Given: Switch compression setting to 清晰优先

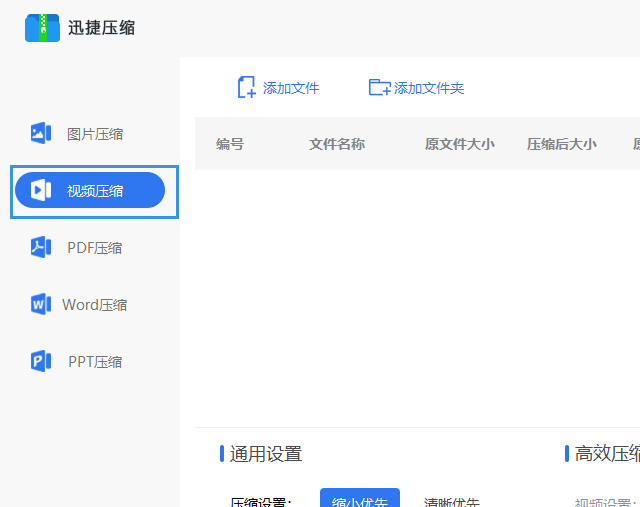Looking at the screenshot, I should (451, 502).
